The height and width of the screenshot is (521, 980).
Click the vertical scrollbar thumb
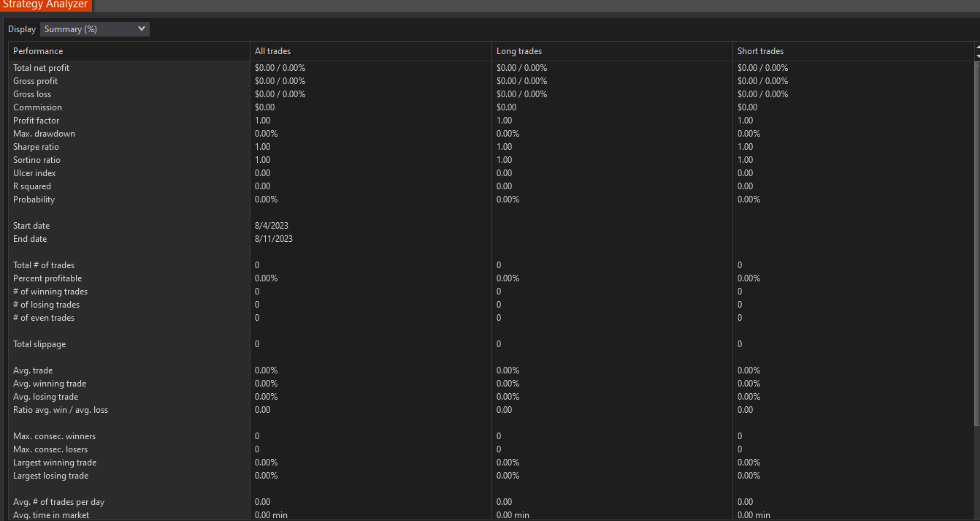[x=977, y=241]
